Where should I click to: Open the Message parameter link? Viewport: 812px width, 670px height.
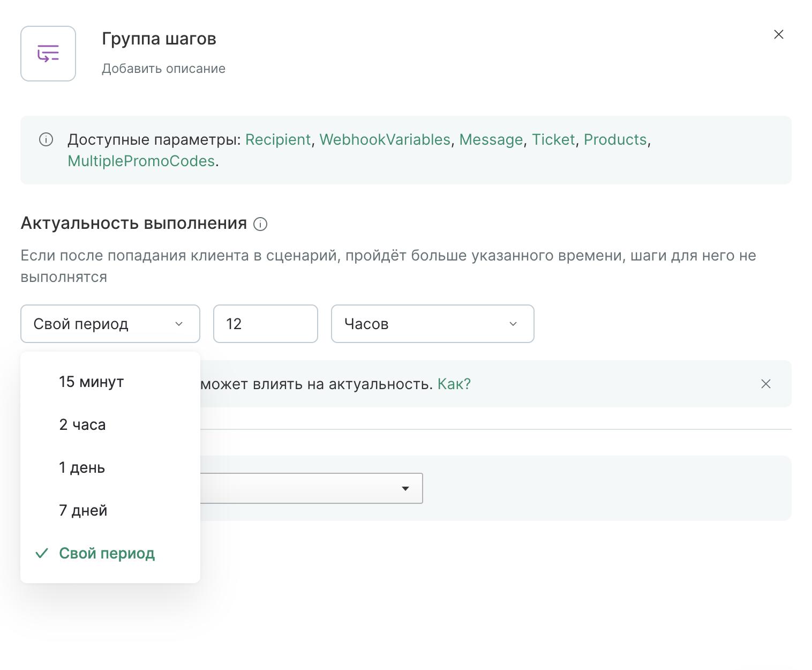tap(491, 139)
